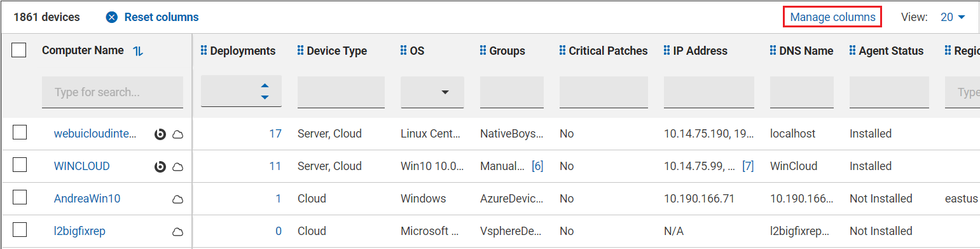Screen dimensions: 980x249
Task: Open Manage columns link
Action: [832, 17]
